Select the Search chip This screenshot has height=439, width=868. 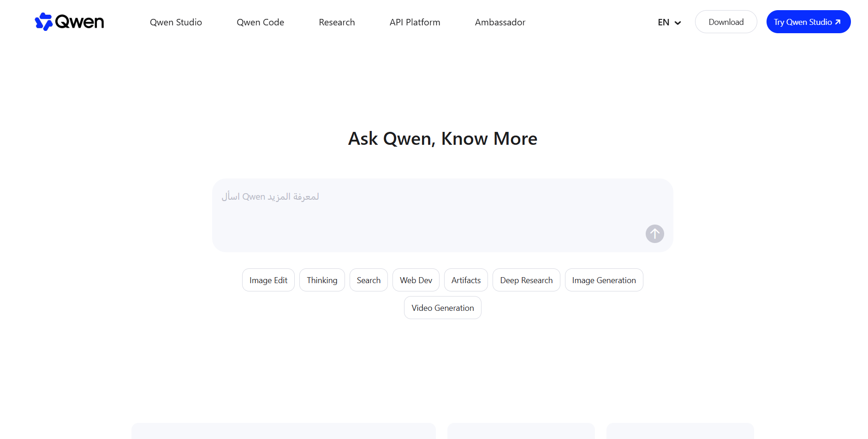pos(369,280)
